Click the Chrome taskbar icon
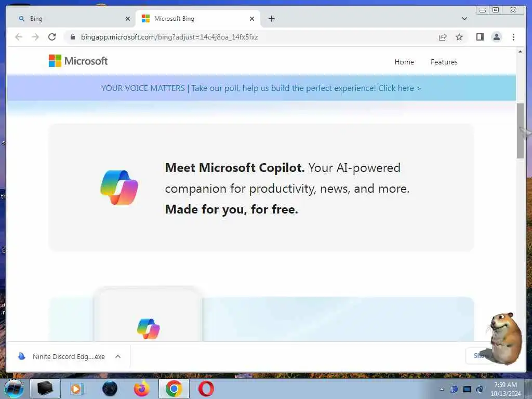Screen dimensions: 532x399 point(174,389)
